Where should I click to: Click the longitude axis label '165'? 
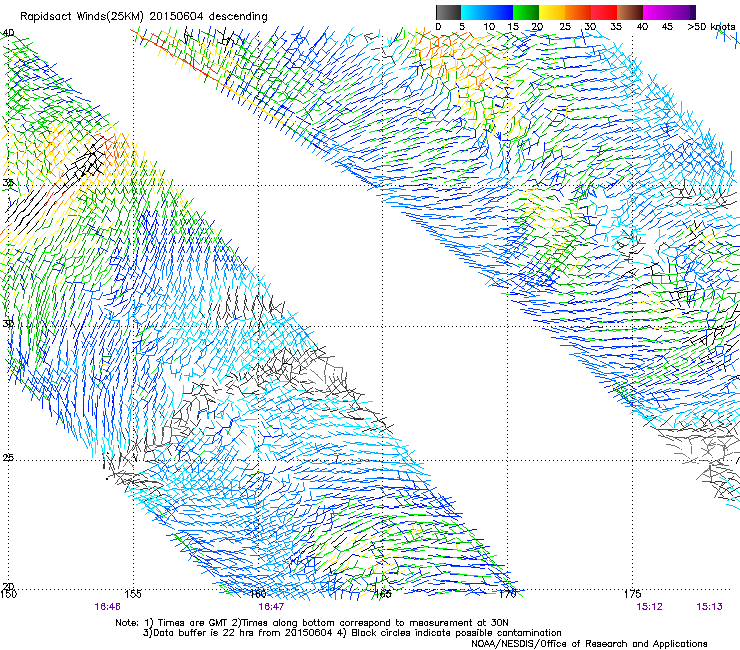(x=382, y=594)
